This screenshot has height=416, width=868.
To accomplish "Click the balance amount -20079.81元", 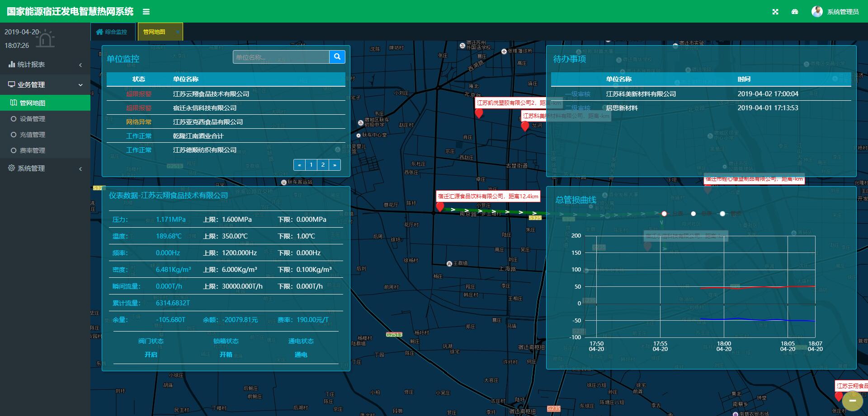I will pyautogui.click(x=240, y=320).
